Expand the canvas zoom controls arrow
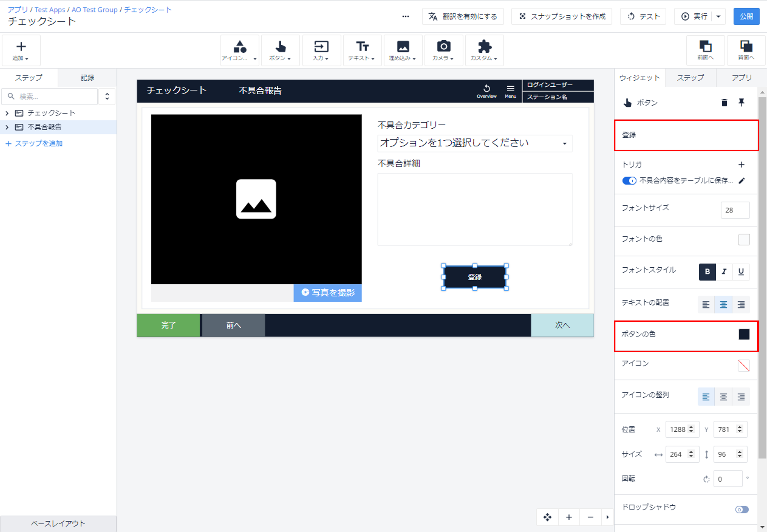Screen dimensions: 767x532 (607, 517)
